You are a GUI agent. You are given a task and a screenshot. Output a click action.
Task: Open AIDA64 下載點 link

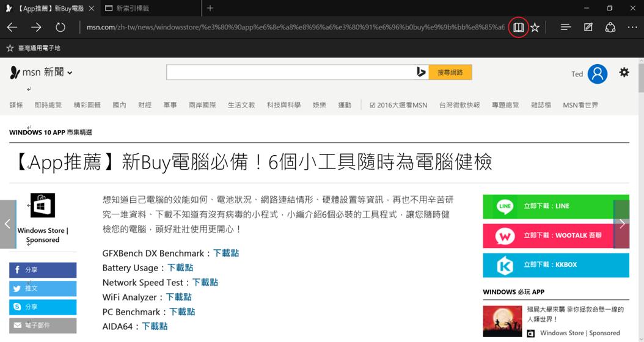[x=155, y=326]
